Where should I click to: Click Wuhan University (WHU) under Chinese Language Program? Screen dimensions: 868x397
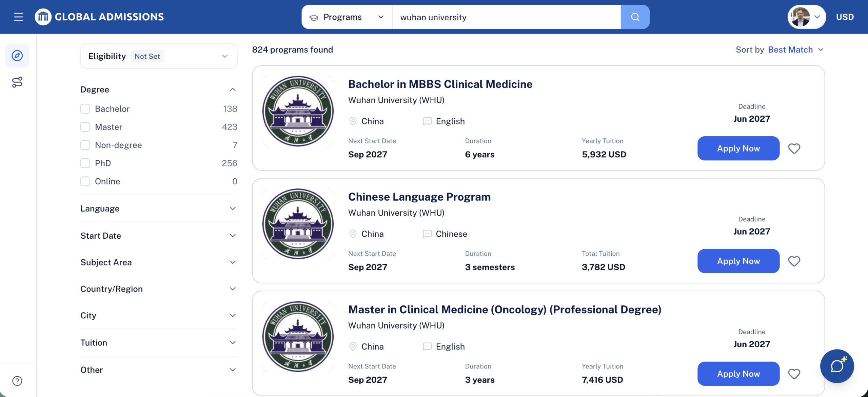tap(396, 213)
